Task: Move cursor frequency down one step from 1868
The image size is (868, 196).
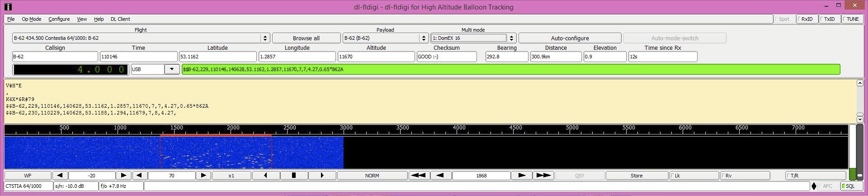Action: pyautogui.click(x=441, y=175)
